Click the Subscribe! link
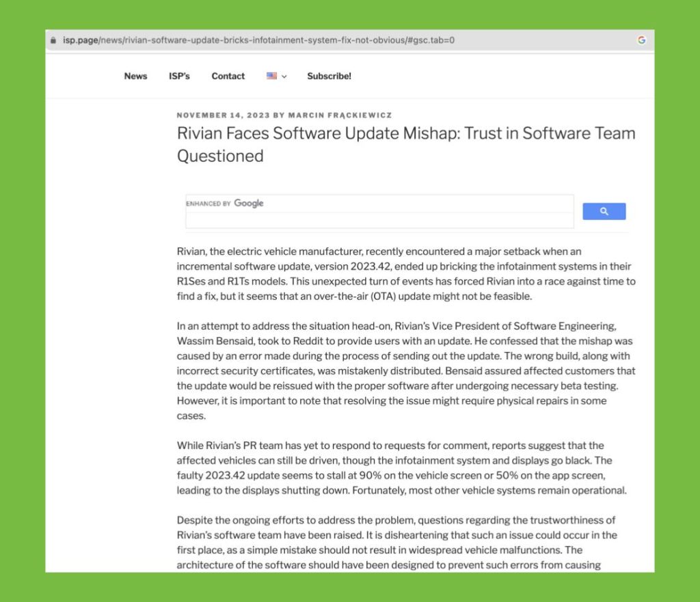 (x=329, y=77)
